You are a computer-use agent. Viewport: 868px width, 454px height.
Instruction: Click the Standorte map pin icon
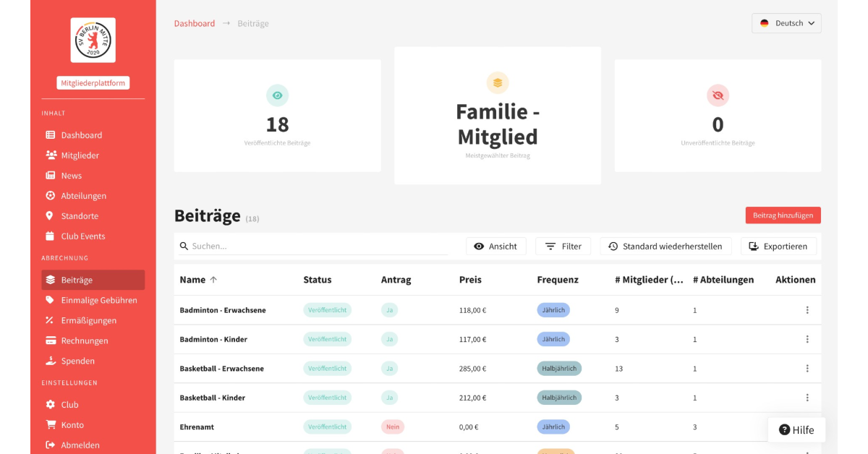[49, 216]
